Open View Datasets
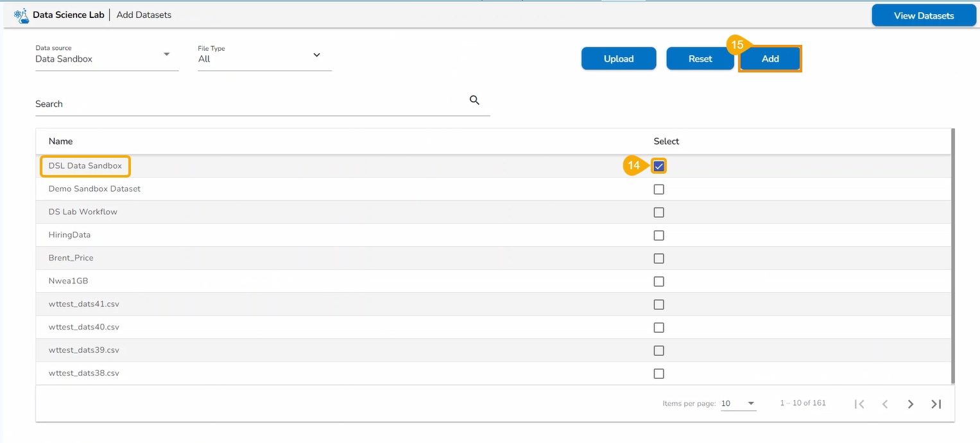Screen dimensions: 980x443 point(924,15)
